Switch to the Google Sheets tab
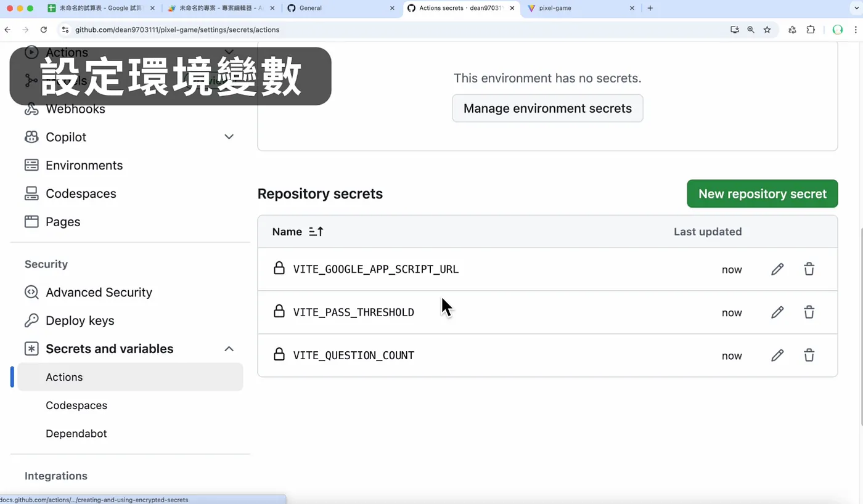This screenshot has height=504, width=863. point(100,8)
